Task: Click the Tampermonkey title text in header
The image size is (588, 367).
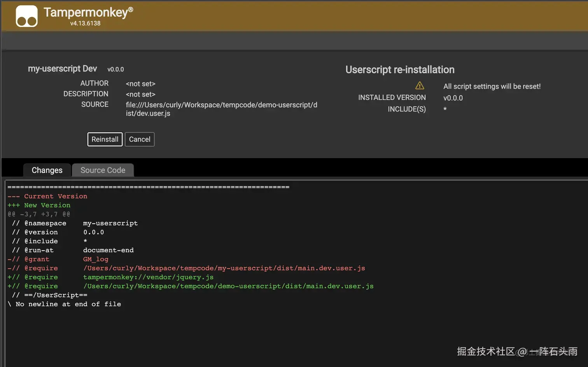Action: 88,12
